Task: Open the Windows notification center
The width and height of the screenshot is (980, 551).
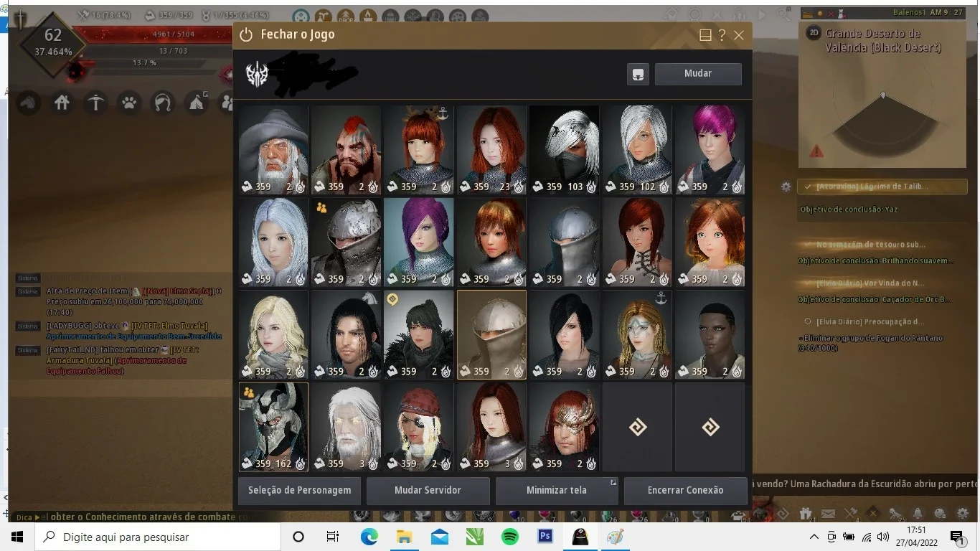Action: pyautogui.click(x=956, y=537)
